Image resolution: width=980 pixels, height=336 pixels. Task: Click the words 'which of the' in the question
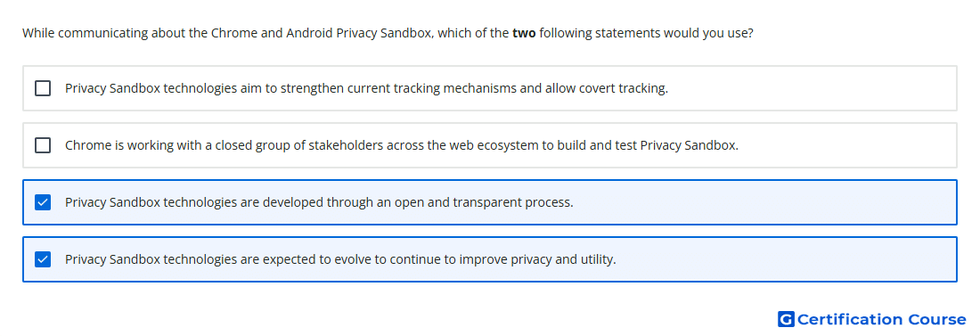(x=473, y=33)
